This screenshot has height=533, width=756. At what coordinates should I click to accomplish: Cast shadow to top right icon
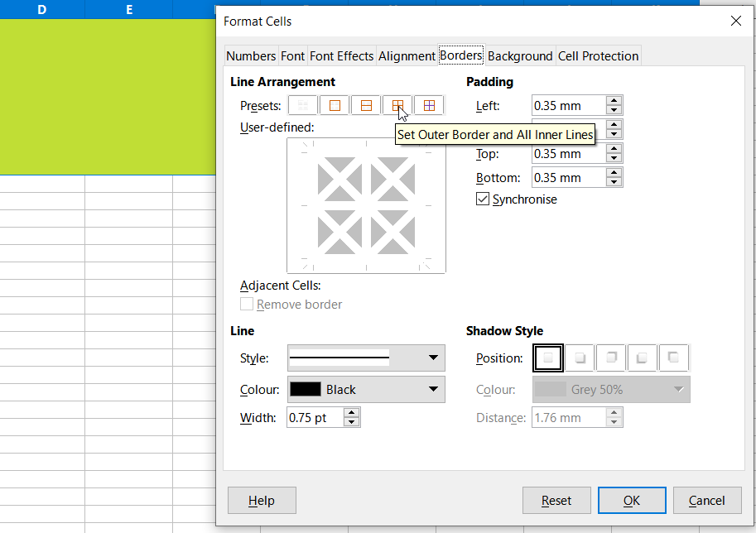click(611, 358)
